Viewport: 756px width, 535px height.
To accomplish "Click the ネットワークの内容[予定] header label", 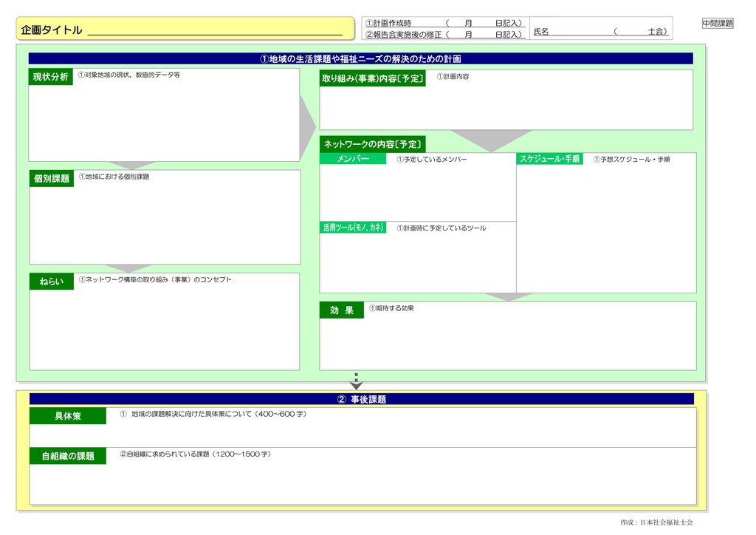I will [373, 144].
